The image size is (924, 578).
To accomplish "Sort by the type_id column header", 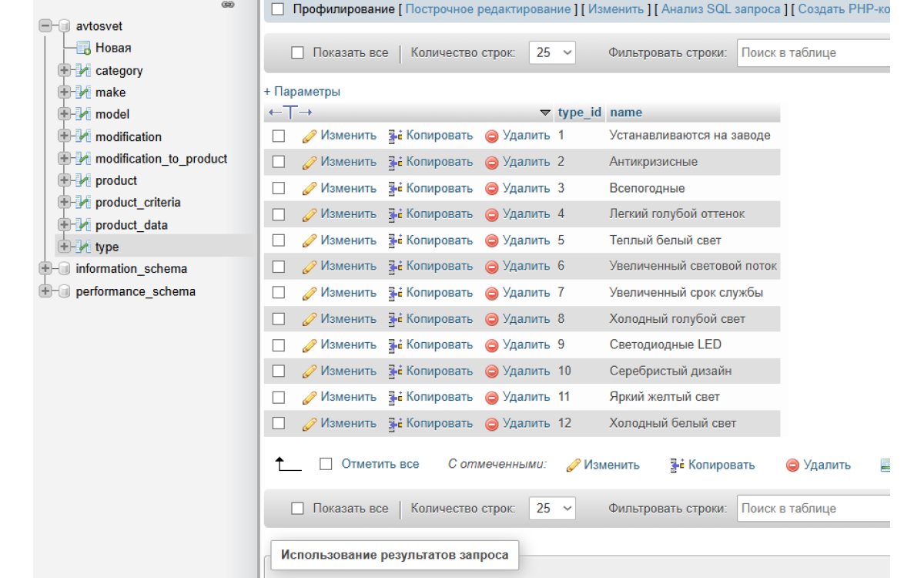I will pyautogui.click(x=579, y=113).
